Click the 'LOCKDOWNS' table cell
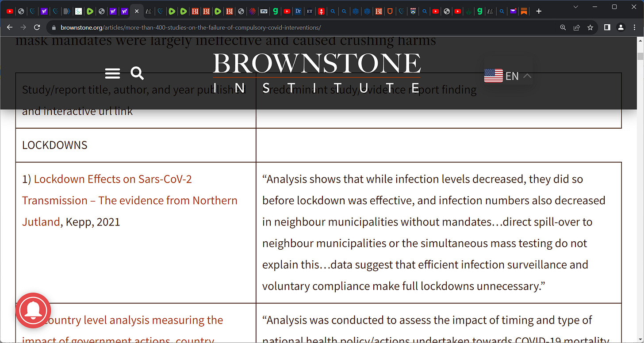The height and width of the screenshot is (343, 644). 136,145
